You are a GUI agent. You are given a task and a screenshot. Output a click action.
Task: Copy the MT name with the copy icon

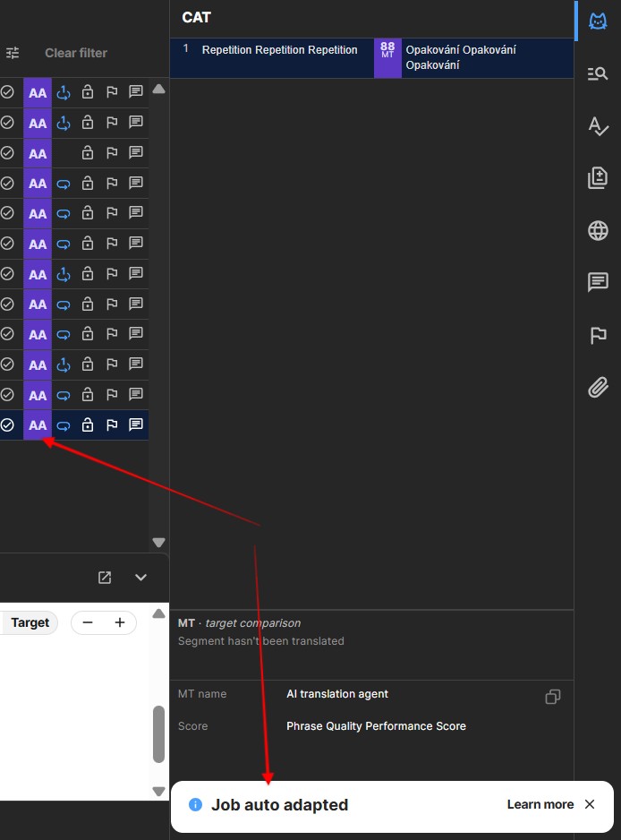[x=552, y=697]
